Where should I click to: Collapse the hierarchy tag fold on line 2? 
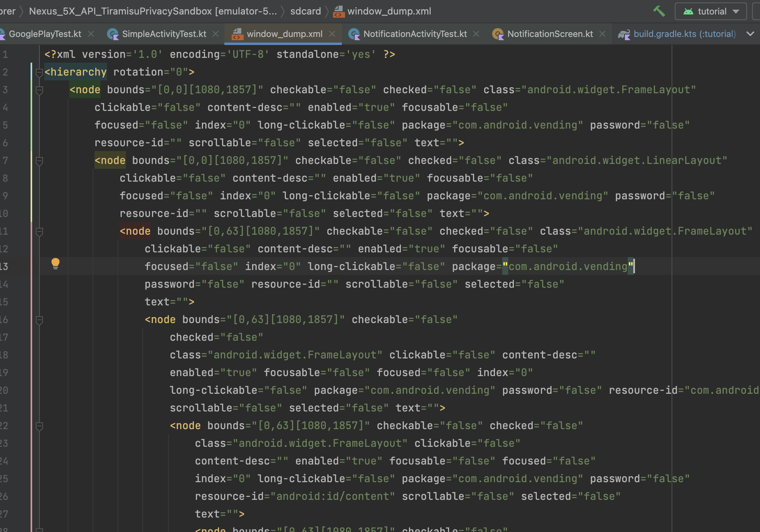[39, 72]
